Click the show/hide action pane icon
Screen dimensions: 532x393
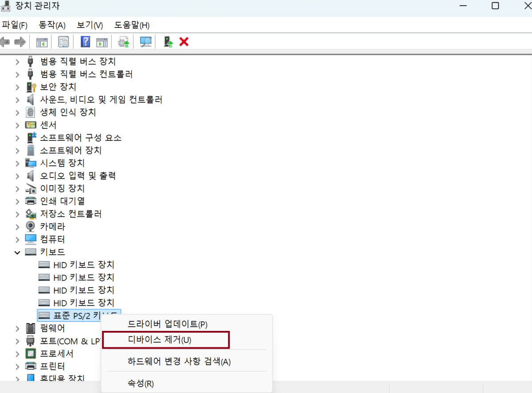coord(102,42)
